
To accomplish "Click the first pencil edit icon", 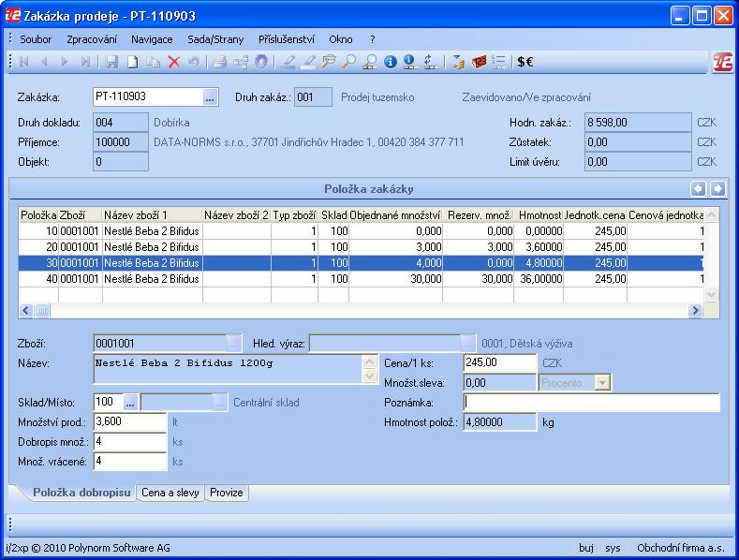I will (x=288, y=62).
